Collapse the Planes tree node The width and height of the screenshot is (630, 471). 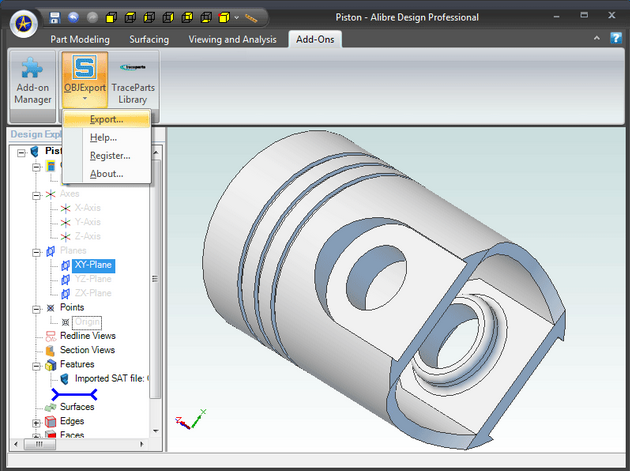click(36, 251)
